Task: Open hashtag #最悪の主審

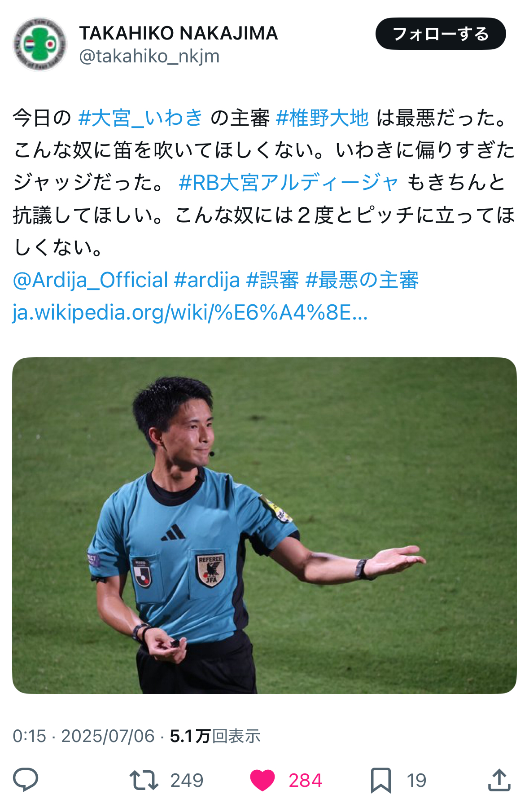Action: [x=362, y=280]
